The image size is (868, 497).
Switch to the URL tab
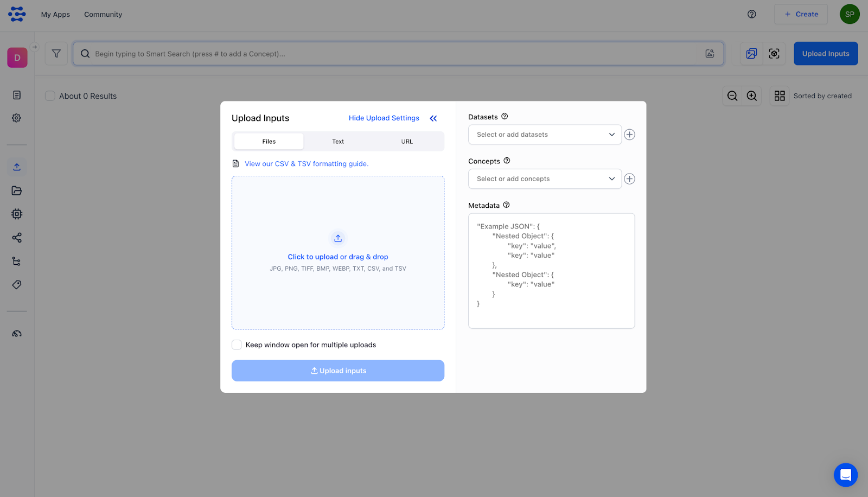[407, 142]
